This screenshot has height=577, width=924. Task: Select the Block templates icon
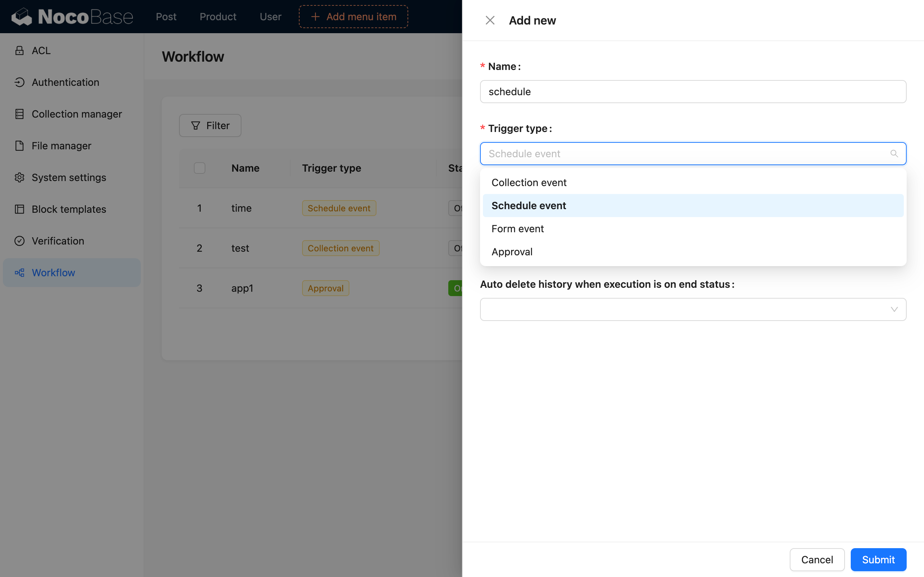(19, 209)
